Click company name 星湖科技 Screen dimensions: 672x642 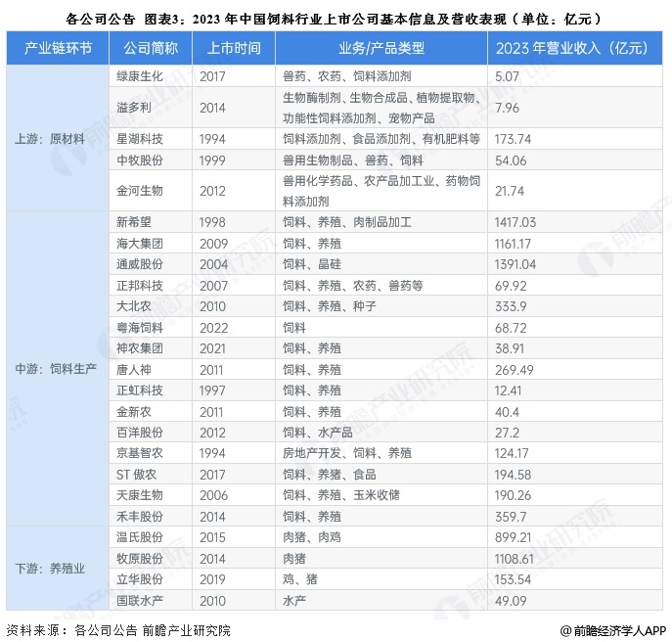140,139
